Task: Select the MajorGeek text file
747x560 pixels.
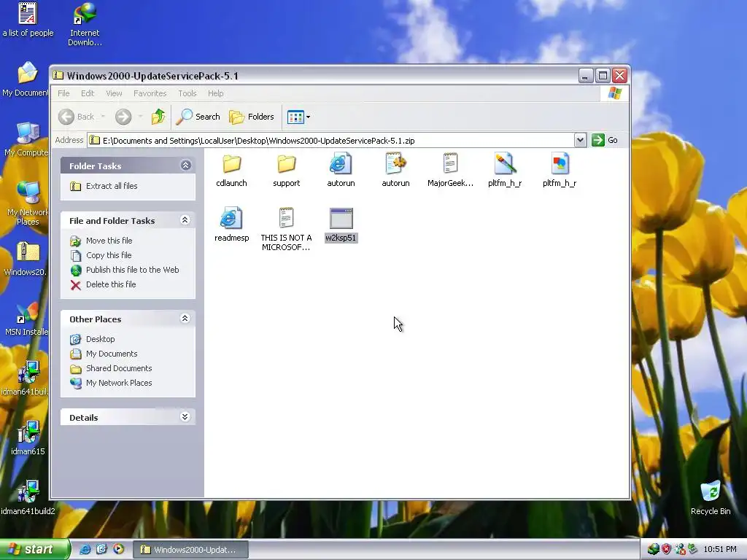Action: (x=450, y=171)
